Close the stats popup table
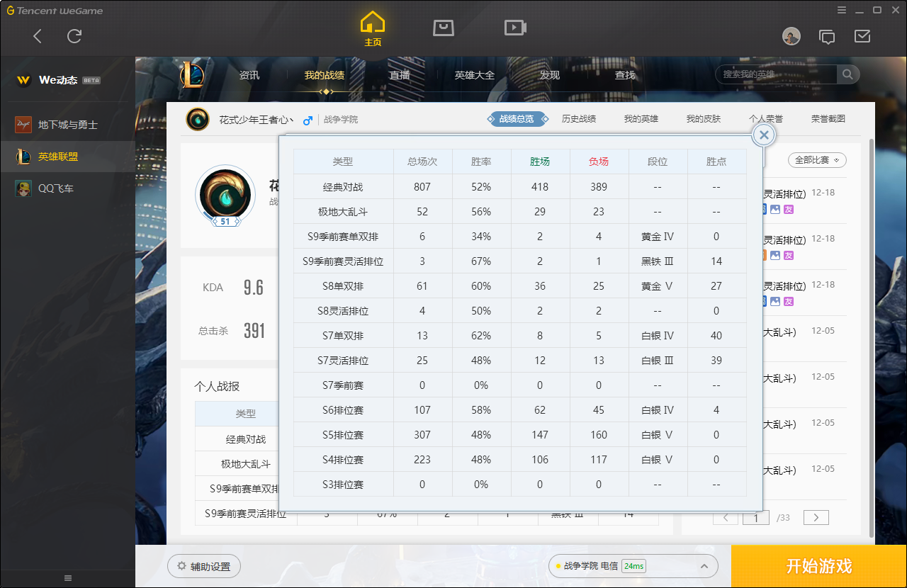The image size is (907, 588). click(x=763, y=135)
